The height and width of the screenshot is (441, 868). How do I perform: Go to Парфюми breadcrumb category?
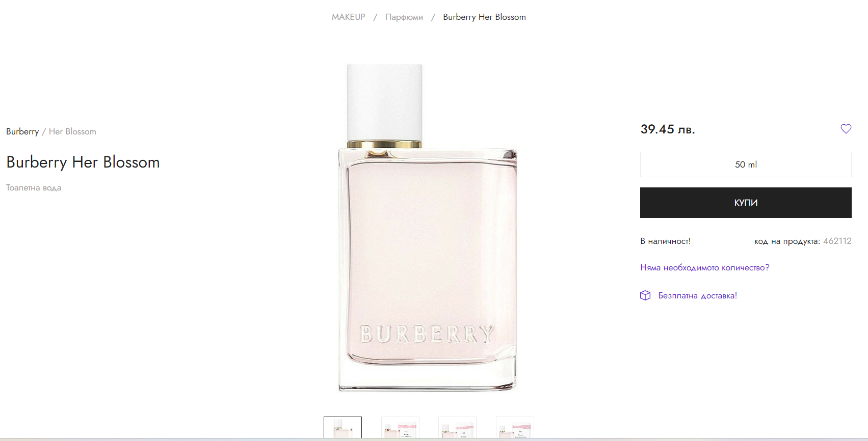tap(404, 17)
